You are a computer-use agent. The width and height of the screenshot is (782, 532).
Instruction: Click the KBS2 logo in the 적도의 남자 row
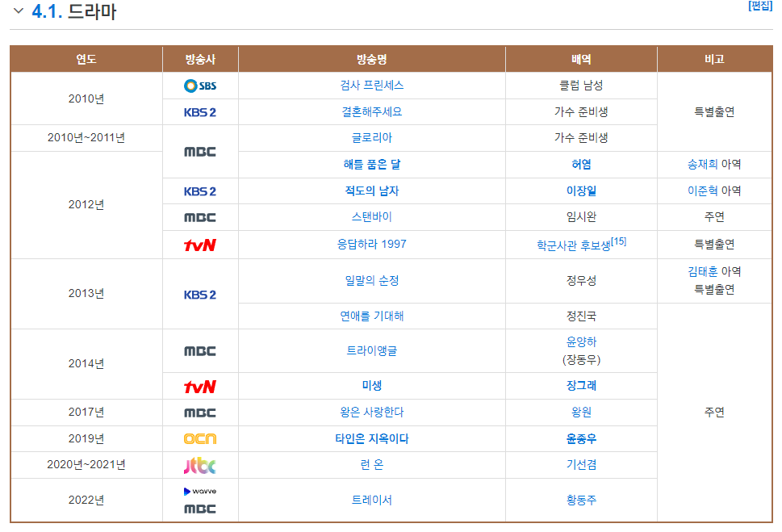tap(200, 191)
